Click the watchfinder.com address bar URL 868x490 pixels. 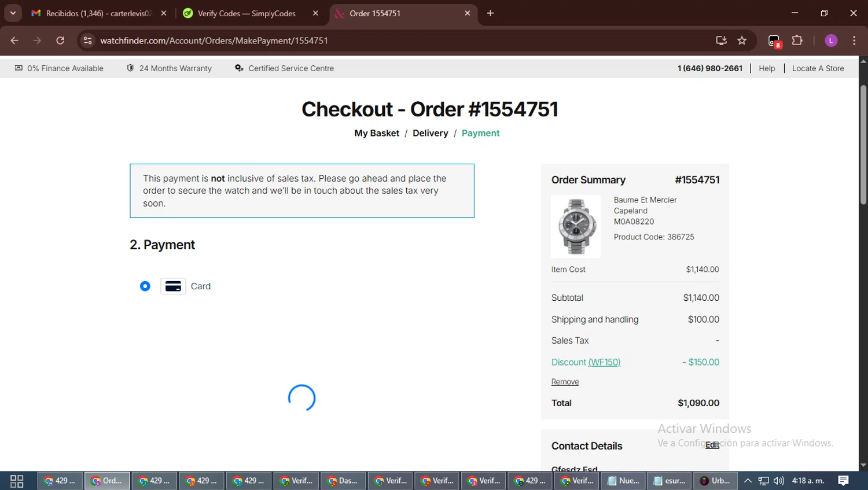click(x=214, y=40)
